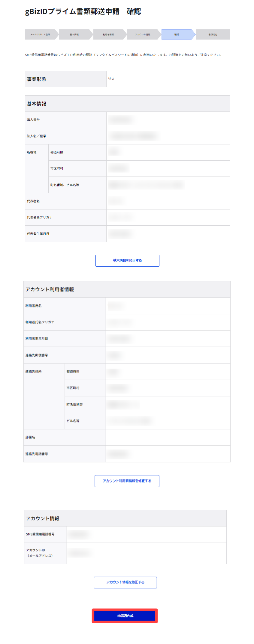This screenshot has height=644, width=254.
Task: Click the empty 部署名 value cell
Action: click(168, 437)
